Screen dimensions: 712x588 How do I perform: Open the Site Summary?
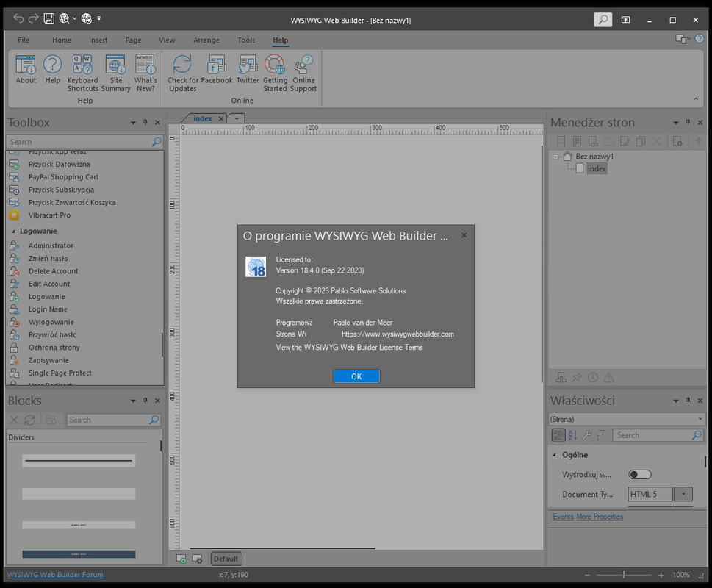point(116,73)
